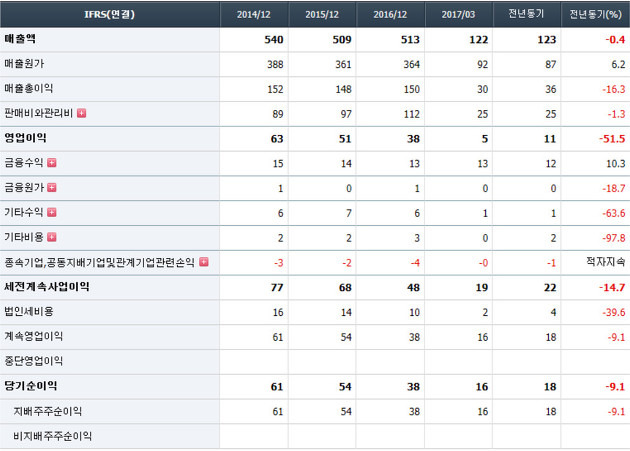Select the 세전계속사업이익 row label
Image resolution: width=630 pixels, height=451 pixels.
coord(47,287)
